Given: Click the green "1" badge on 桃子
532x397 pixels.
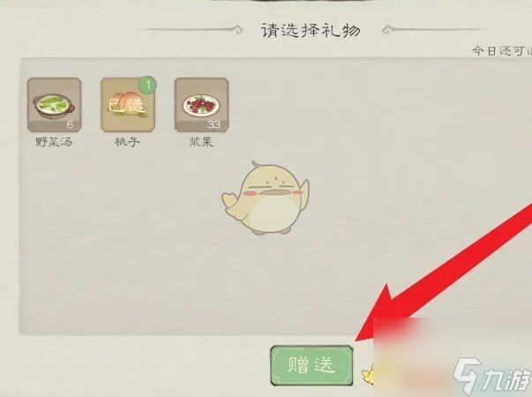Looking at the screenshot, I should pyautogui.click(x=147, y=85).
